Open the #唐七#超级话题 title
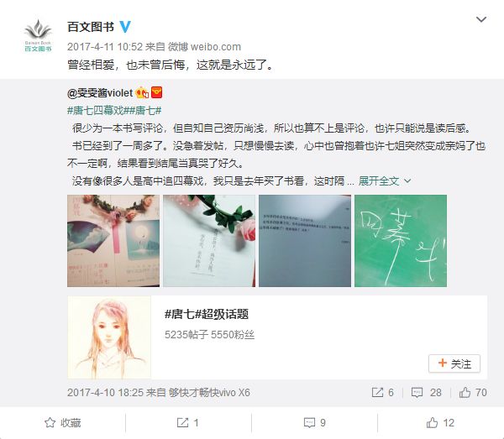Screen dimensions: 504x439 [x=207, y=314]
